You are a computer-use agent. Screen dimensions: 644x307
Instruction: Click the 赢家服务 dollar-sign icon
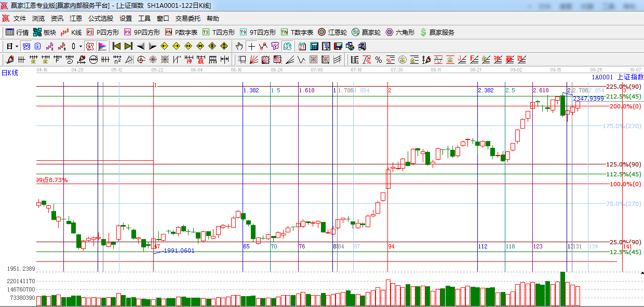coord(437,32)
